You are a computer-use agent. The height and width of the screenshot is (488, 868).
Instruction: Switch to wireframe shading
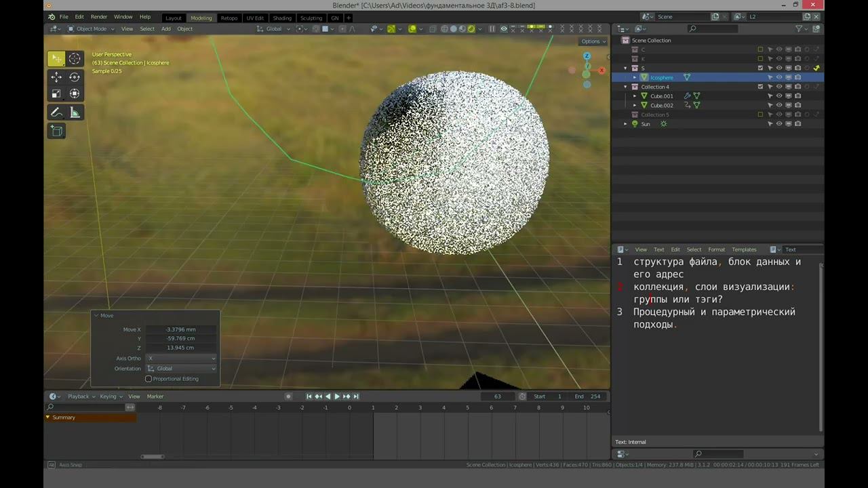tap(445, 28)
